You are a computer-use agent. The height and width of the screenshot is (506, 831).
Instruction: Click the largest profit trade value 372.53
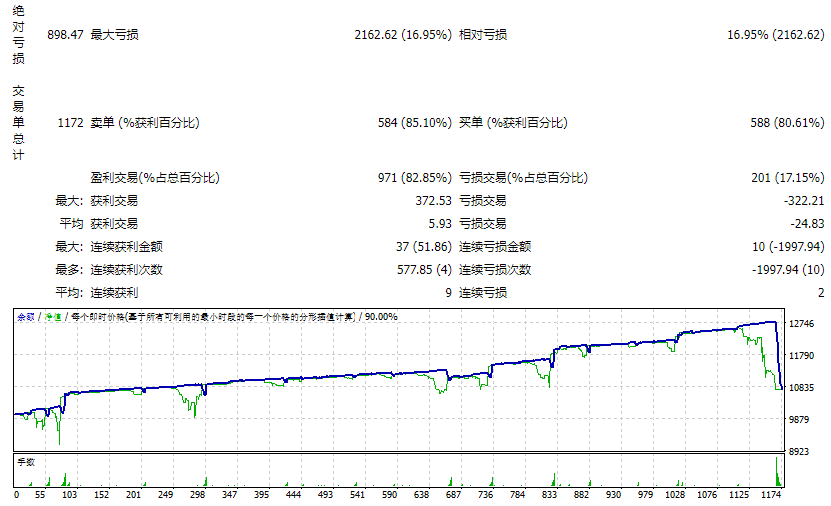[434, 201]
